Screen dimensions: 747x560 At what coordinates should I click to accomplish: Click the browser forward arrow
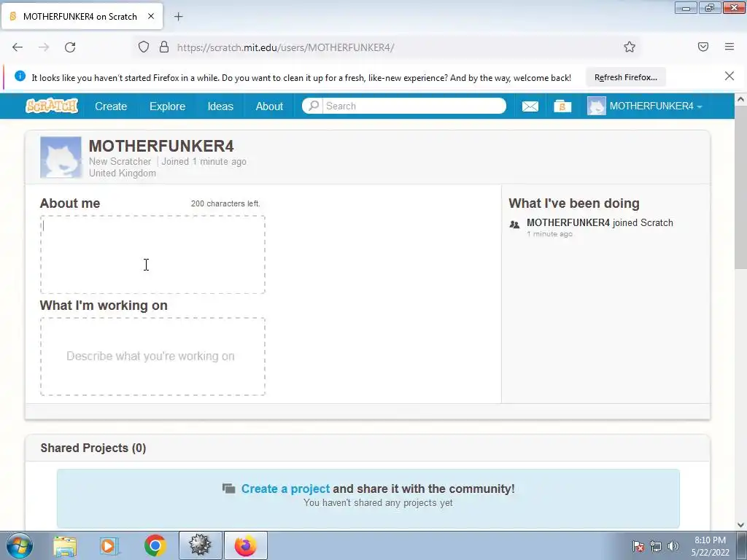point(44,47)
